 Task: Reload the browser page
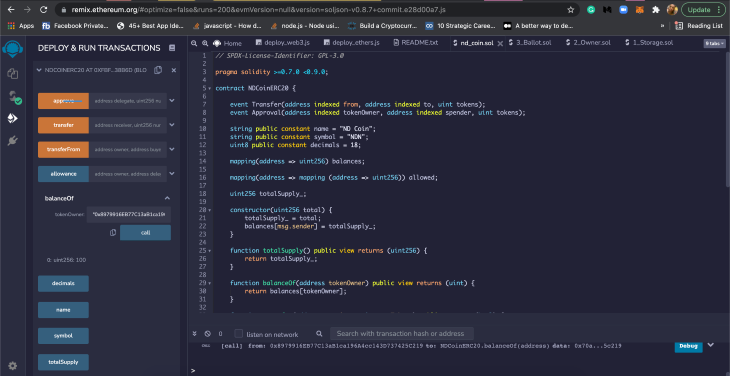coord(43,9)
